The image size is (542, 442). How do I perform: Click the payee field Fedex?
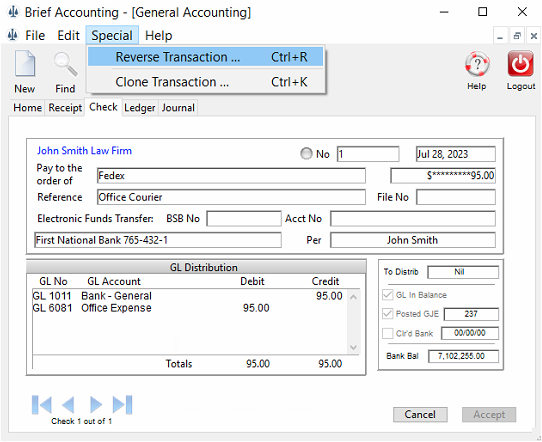pos(231,176)
